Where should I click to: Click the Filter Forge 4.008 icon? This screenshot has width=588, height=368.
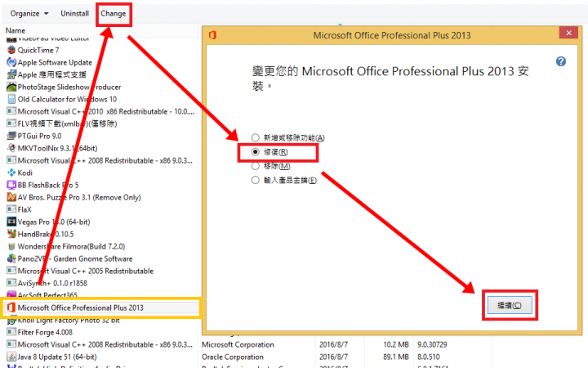[11, 332]
